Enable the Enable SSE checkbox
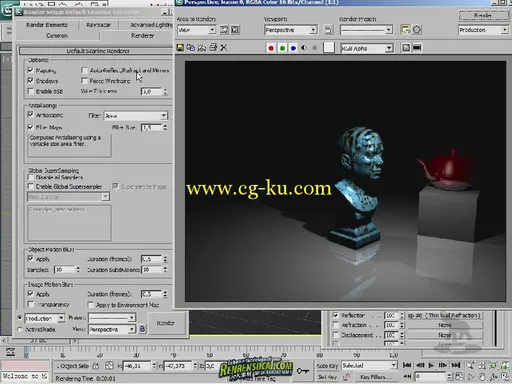The image size is (512, 384). [31, 91]
